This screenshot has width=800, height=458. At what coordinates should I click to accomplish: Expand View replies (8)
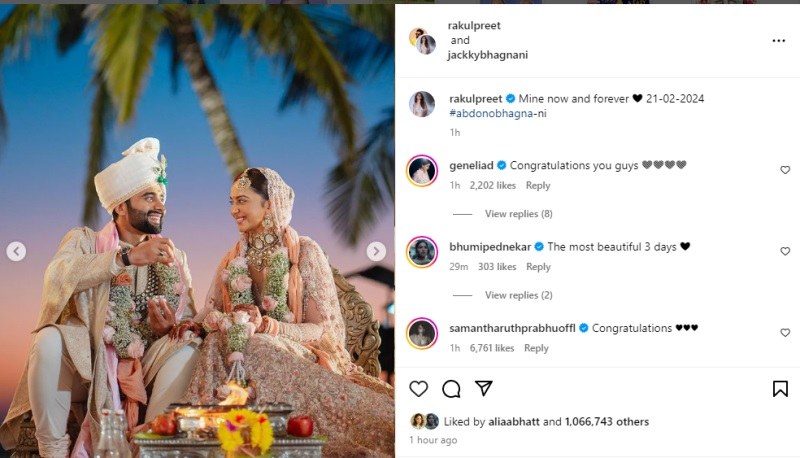point(518,214)
